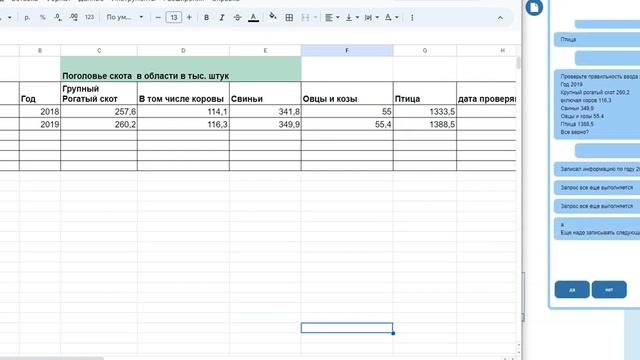Image resolution: width=640 pixels, height=360 pixels.
Task: Click the 'Свиньи' header cell
Action: pyautogui.click(x=265, y=93)
